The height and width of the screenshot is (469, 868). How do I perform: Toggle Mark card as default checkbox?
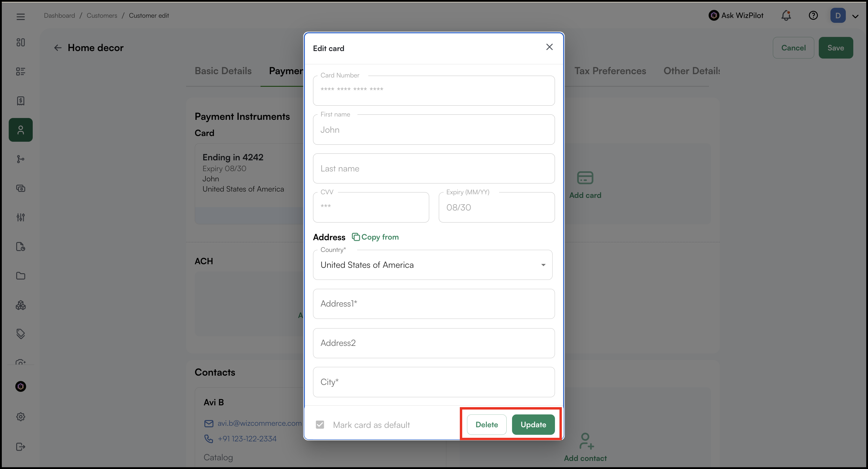point(320,425)
